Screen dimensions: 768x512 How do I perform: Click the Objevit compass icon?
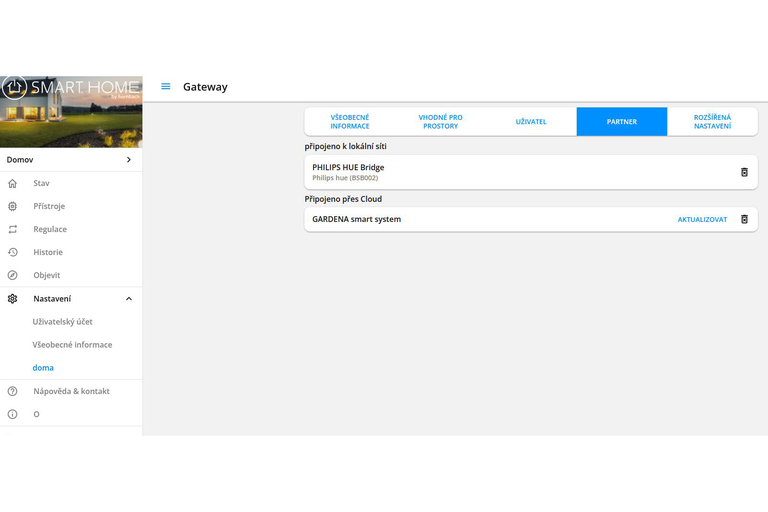tap(13, 276)
